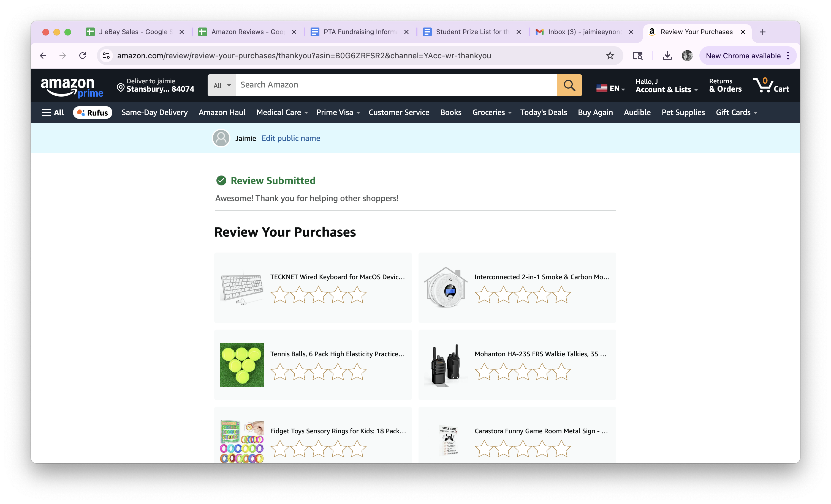Close the Student Prize List tab
831x504 pixels.
point(519,32)
